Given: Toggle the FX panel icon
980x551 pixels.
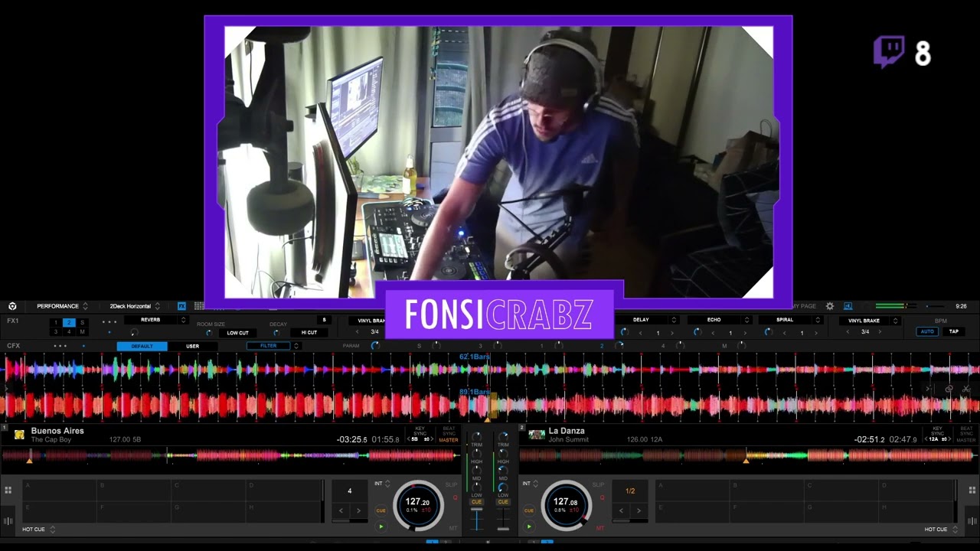Looking at the screenshot, I should point(181,306).
